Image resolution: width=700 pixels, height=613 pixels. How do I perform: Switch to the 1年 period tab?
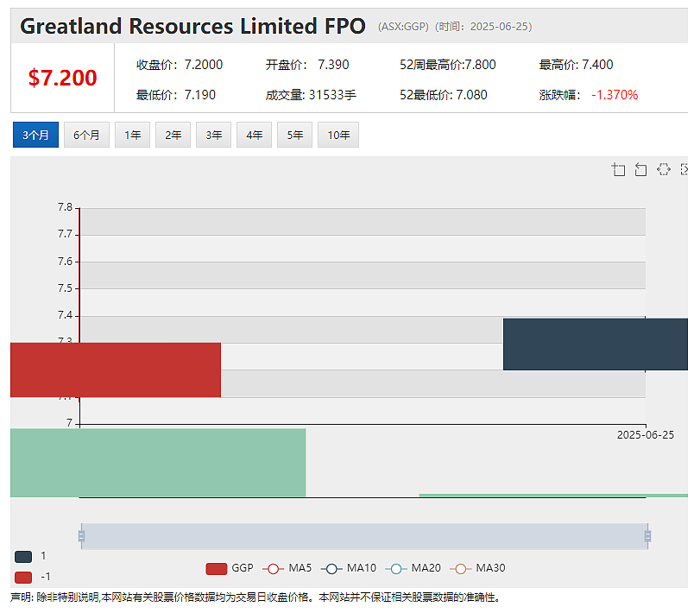pyautogui.click(x=133, y=135)
